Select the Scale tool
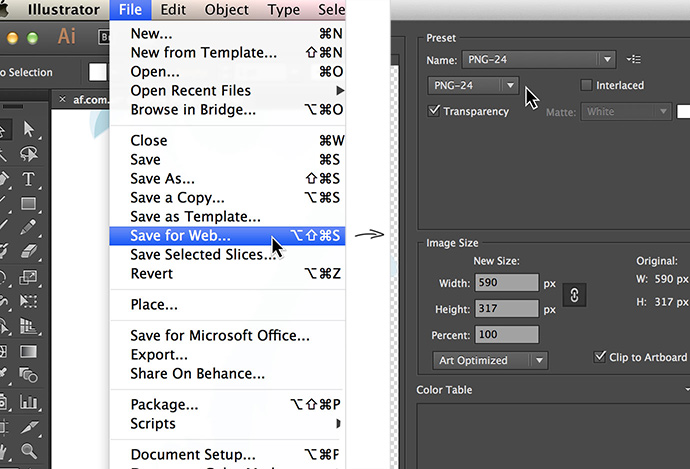 [29, 277]
